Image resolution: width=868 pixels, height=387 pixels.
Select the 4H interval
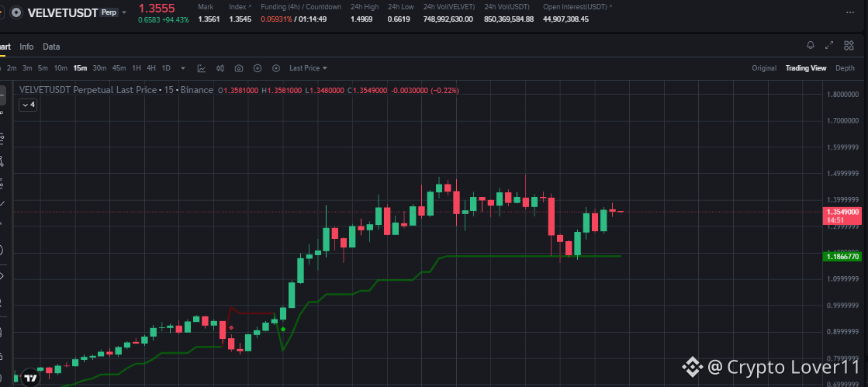click(151, 68)
